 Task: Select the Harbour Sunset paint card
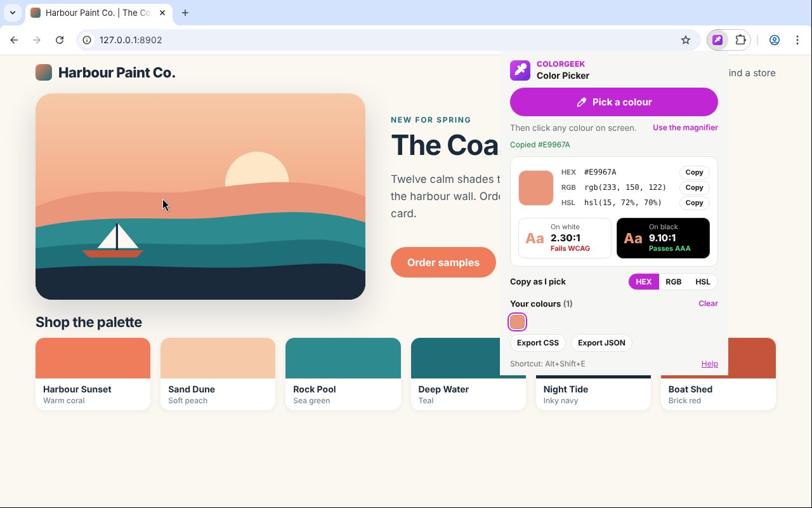tap(93, 374)
